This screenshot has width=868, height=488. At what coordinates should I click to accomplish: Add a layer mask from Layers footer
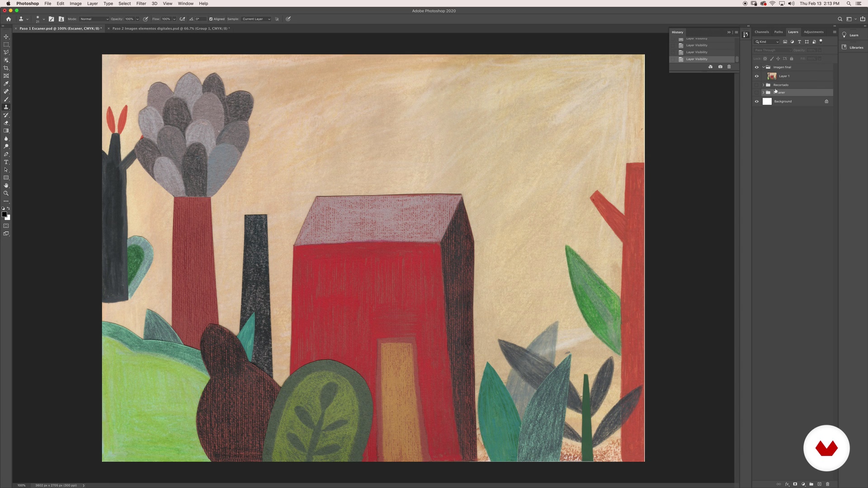[795, 484]
